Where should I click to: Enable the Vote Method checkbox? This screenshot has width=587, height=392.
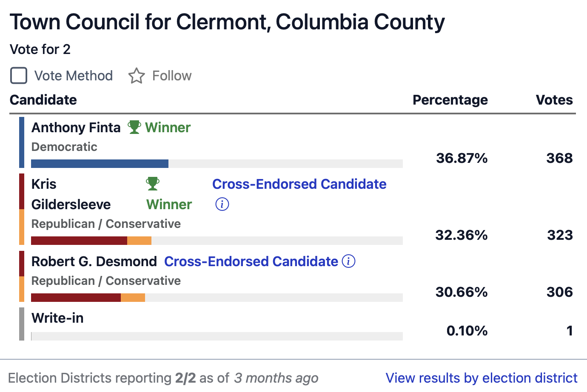coord(18,75)
